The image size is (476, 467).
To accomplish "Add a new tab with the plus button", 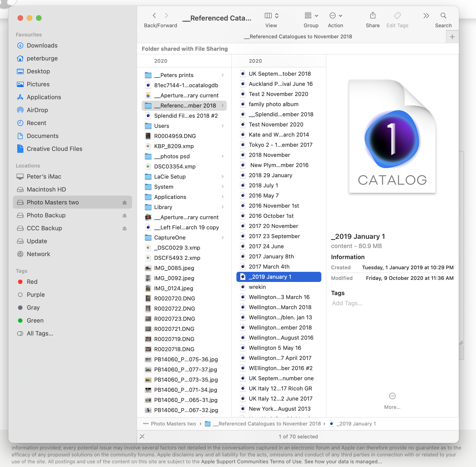I will 452,37.
